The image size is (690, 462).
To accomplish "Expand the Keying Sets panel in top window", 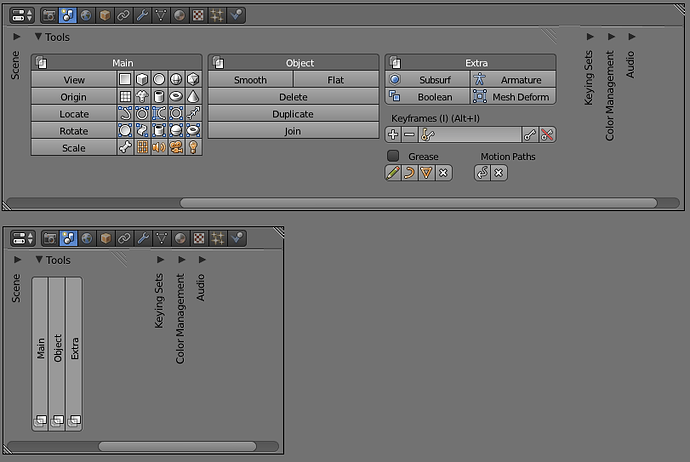I will coord(590,37).
